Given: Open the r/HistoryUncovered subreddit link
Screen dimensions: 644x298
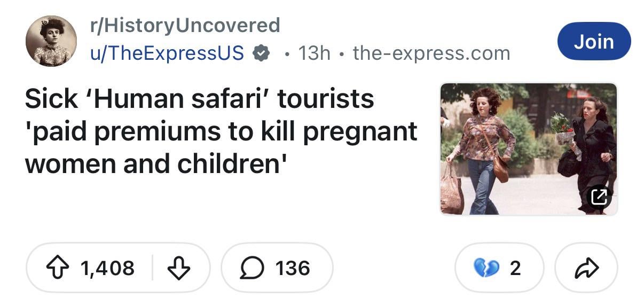Looking at the screenshot, I should click(x=184, y=25).
